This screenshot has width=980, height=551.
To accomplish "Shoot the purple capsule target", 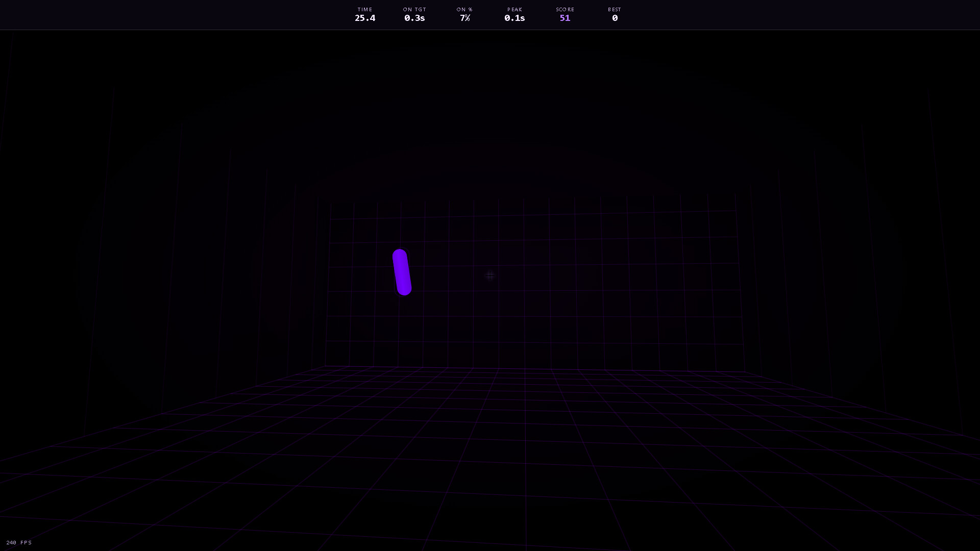I will coord(402,272).
